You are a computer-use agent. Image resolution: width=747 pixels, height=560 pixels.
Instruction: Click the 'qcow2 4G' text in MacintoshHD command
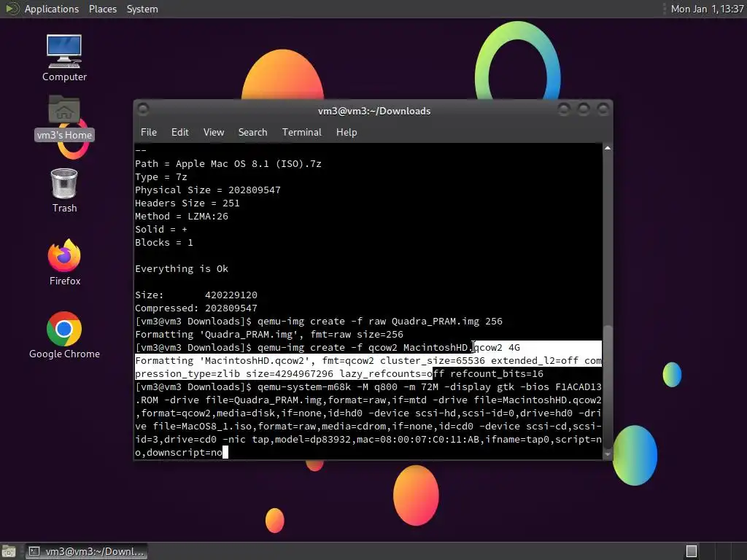tap(497, 347)
